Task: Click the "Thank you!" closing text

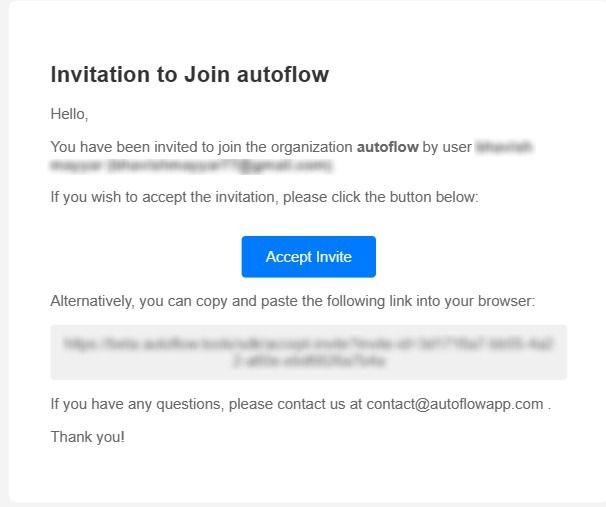Action: pos(88,437)
